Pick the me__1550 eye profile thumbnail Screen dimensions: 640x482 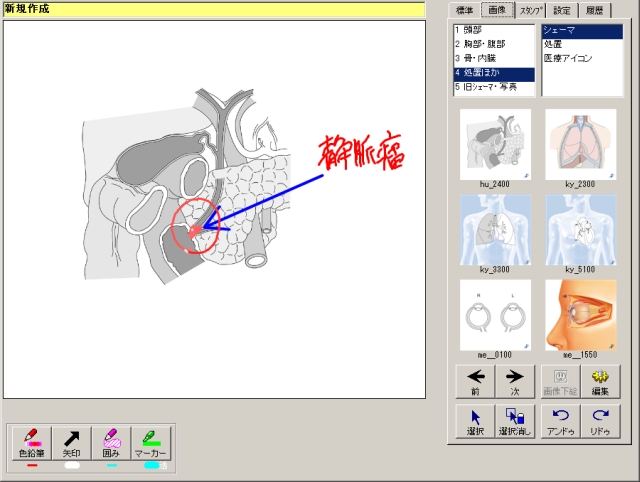pyautogui.click(x=580, y=315)
